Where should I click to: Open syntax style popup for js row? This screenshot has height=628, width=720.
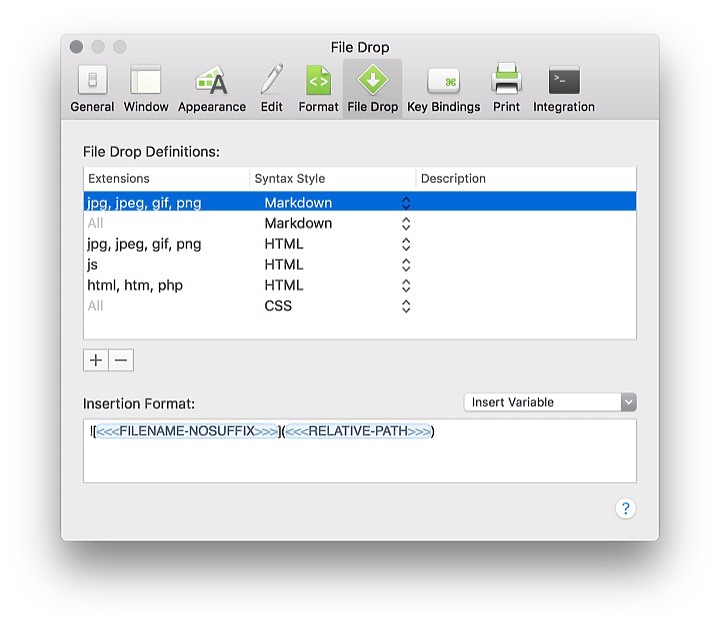406,265
